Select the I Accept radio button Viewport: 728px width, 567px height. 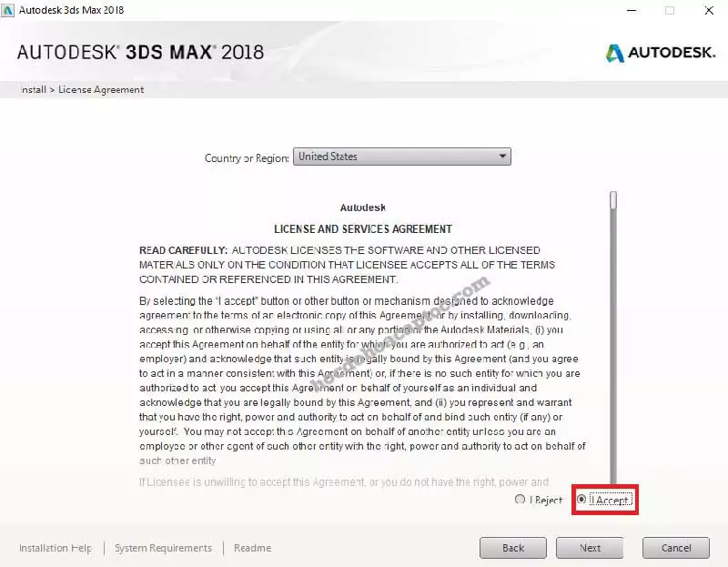click(x=581, y=500)
